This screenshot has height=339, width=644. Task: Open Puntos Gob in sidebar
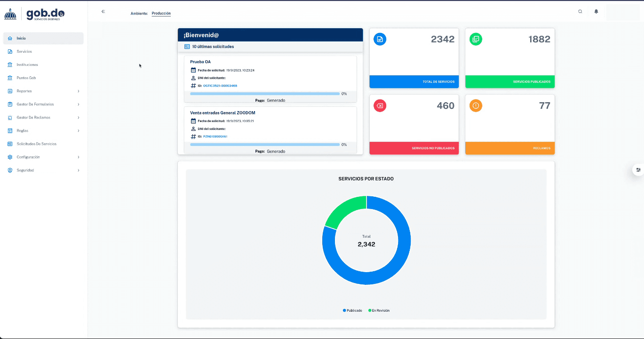[43, 78]
